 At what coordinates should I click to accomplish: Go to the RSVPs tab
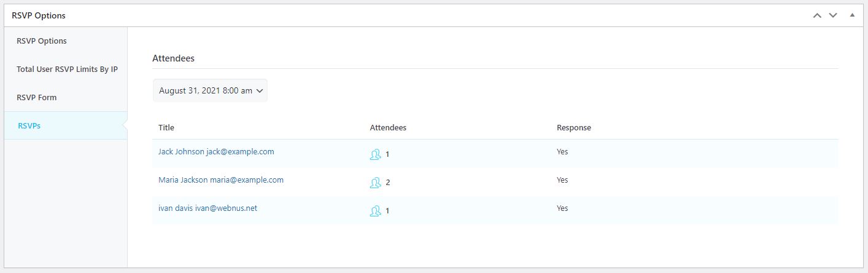coord(29,126)
